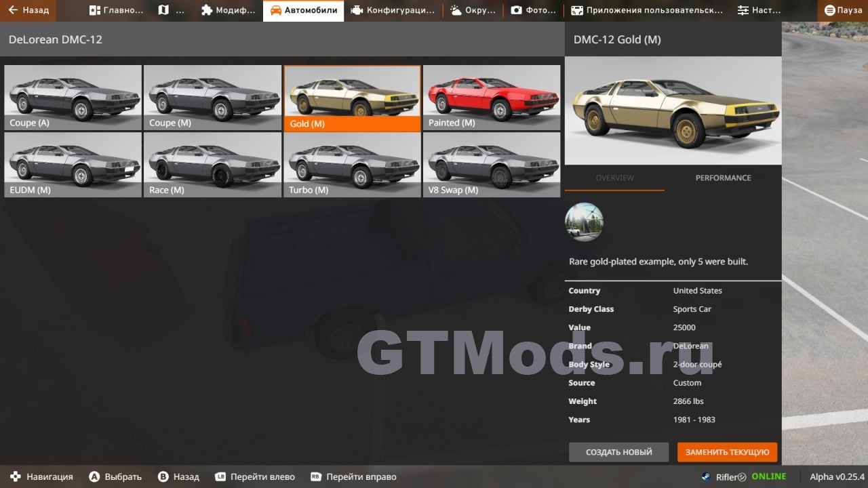Click the Alpha v0.25.4 version label
This screenshot has width=868, height=488.
pyautogui.click(x=837, y=476)
